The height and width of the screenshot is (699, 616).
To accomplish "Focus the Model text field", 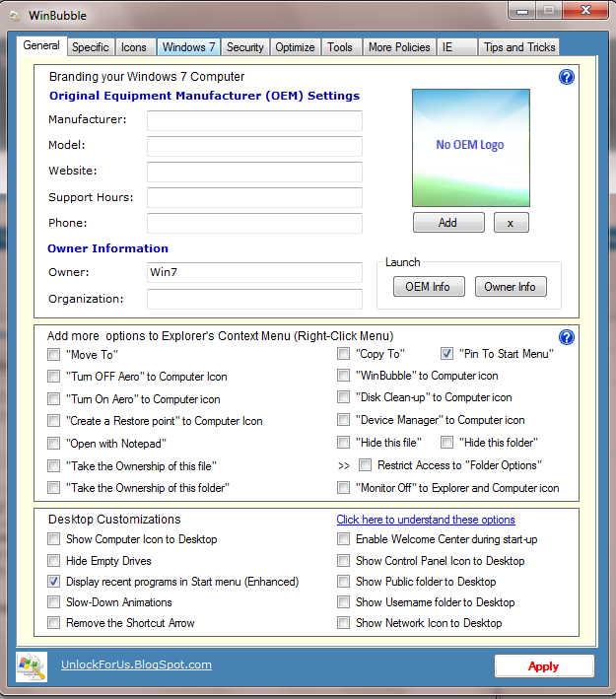I will click(x=254, y=146).
